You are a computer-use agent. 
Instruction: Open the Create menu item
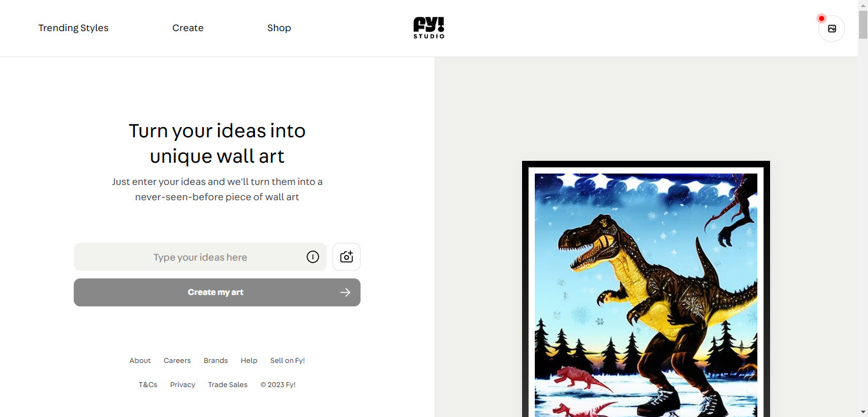188,28
